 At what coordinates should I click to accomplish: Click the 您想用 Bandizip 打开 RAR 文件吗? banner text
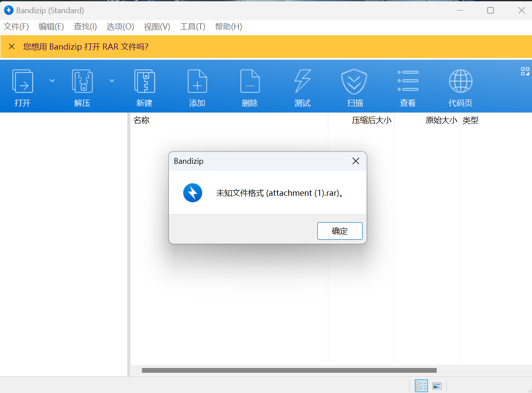pyautogui.click(x=86, y=47)
